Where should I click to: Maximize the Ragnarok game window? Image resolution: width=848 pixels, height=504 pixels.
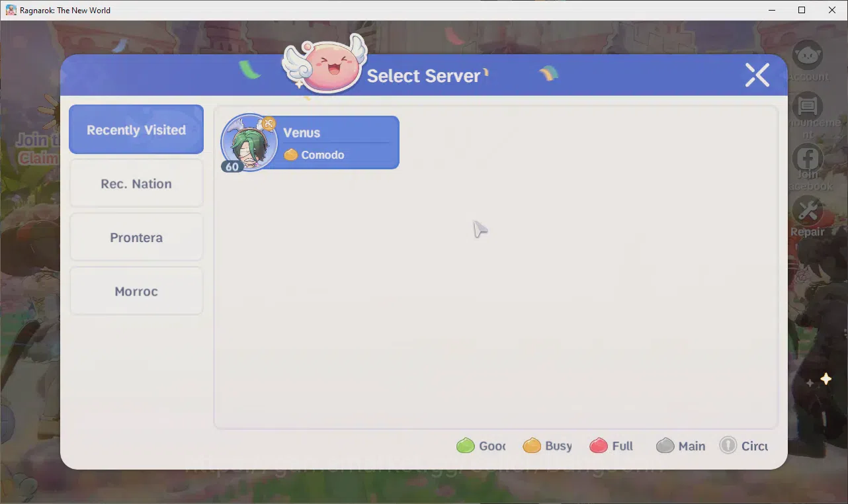pyautogui.click(x=802, y=10)
